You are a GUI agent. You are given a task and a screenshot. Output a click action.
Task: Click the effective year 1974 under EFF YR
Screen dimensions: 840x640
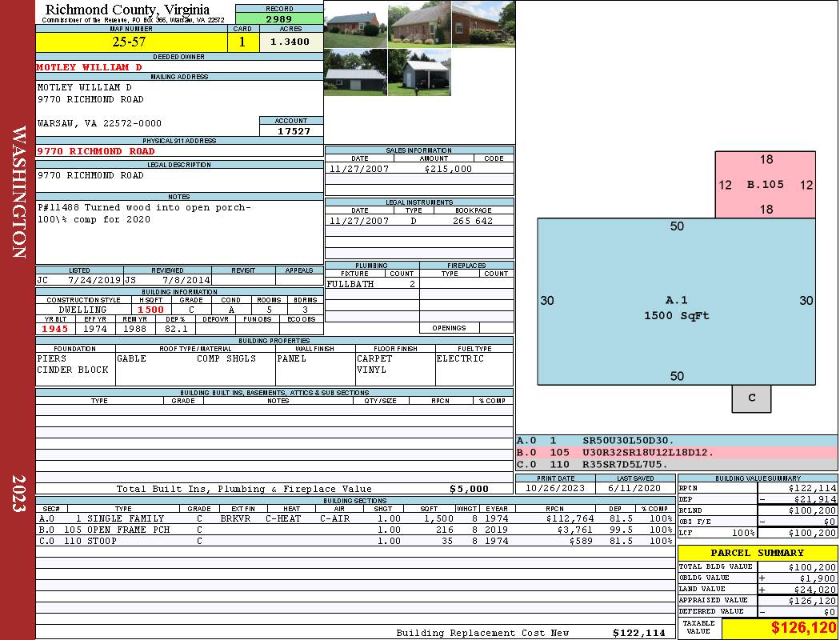tap(95, 329)
